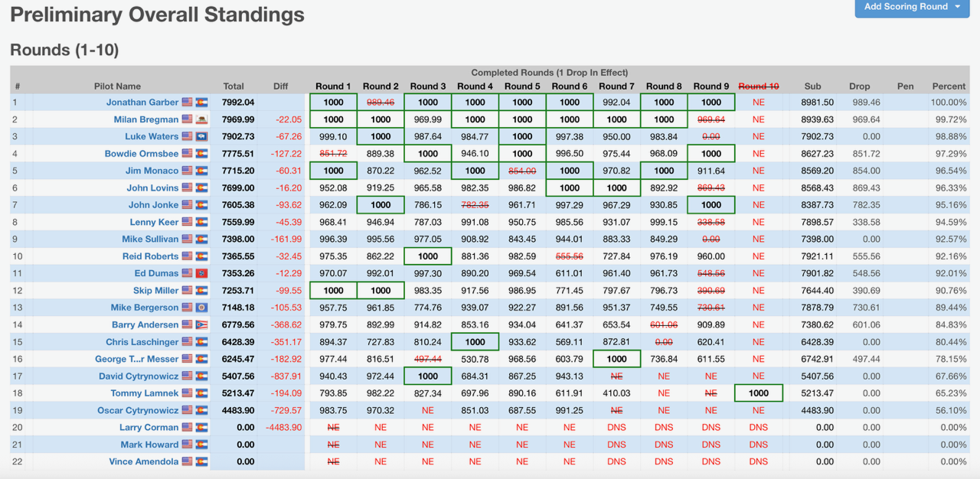Select the Skip Miller pilot name

pos(155,291)
